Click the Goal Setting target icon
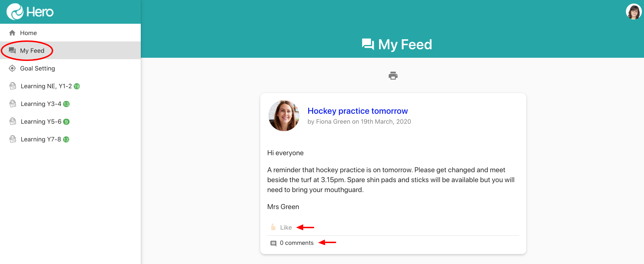The image size is (644, 264). tap(12, 68)
